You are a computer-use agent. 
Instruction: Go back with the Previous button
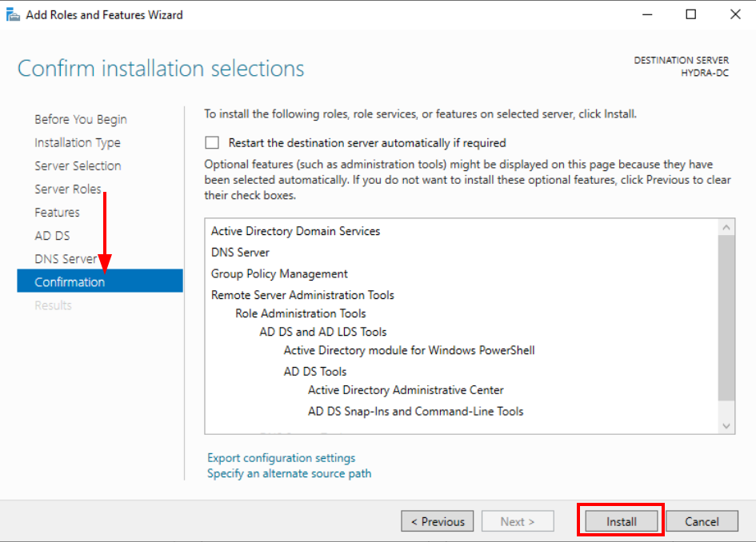tap(438, 521)
